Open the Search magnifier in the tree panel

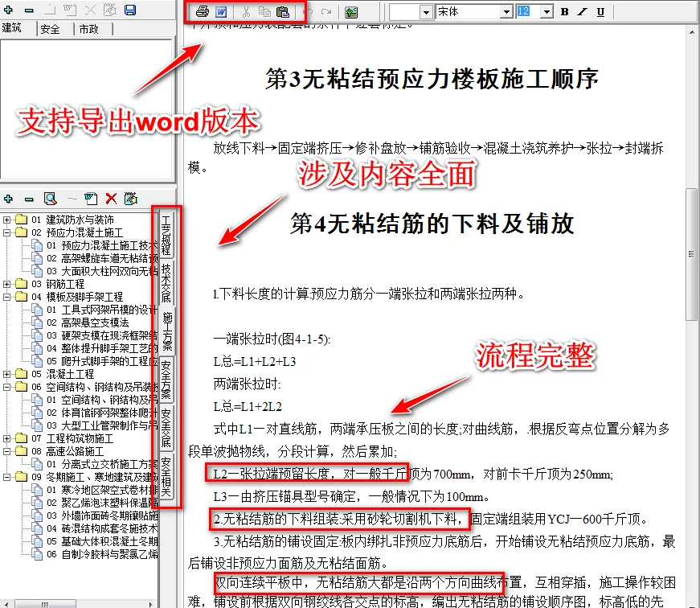[50, 198]
